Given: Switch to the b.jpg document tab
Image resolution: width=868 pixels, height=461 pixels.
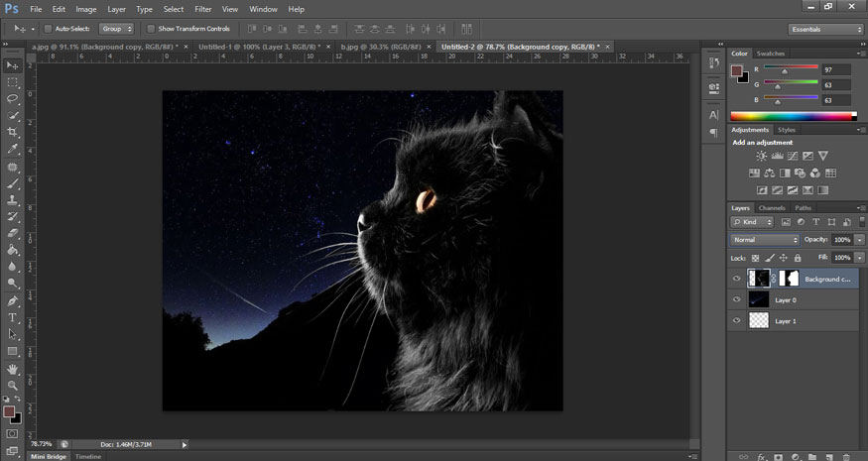Looking at the screenshot, I should 380,47.
